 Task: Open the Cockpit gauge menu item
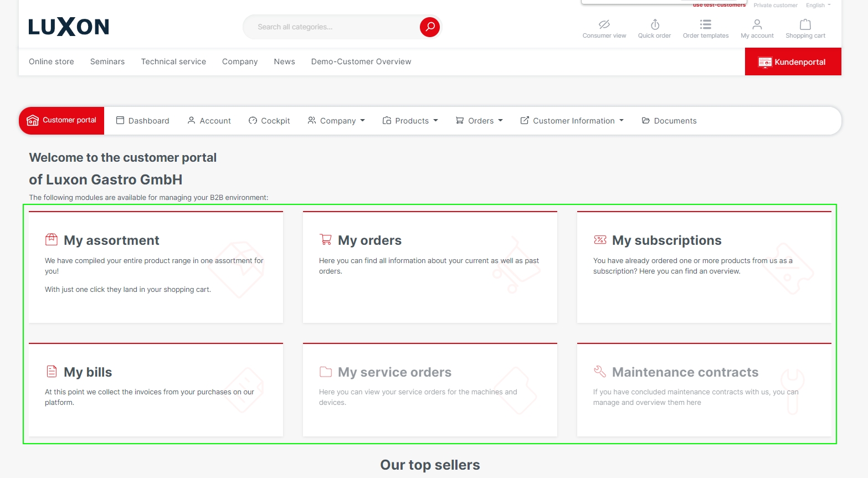pos(269,121)
